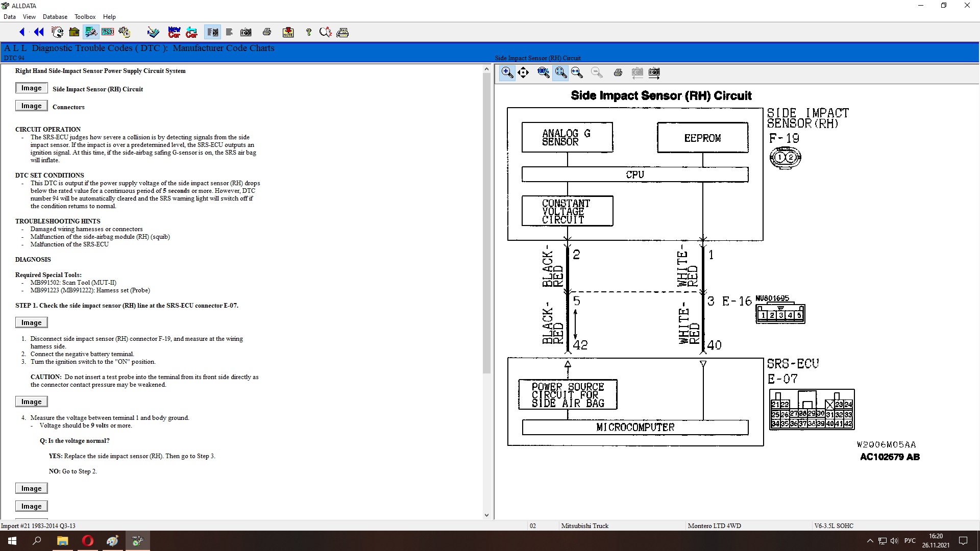Select the pan arrows tool in image viewer
The height and width of the screenshot is (551, 980).
(x=523, y=72)
